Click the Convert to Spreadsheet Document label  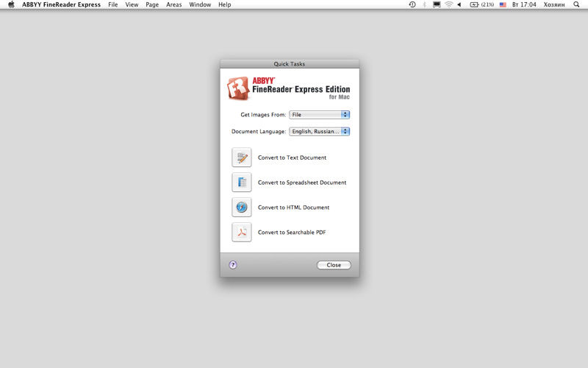(x=302, y=183)
